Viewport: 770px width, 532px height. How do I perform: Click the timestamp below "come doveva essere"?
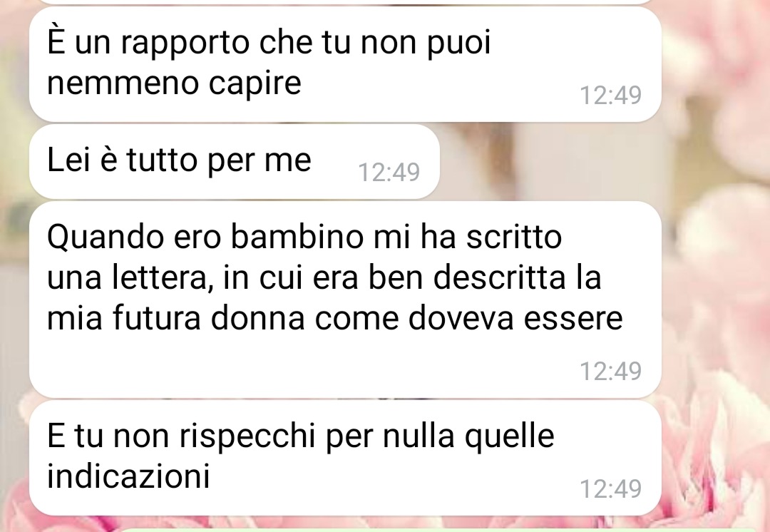(610, 372)
